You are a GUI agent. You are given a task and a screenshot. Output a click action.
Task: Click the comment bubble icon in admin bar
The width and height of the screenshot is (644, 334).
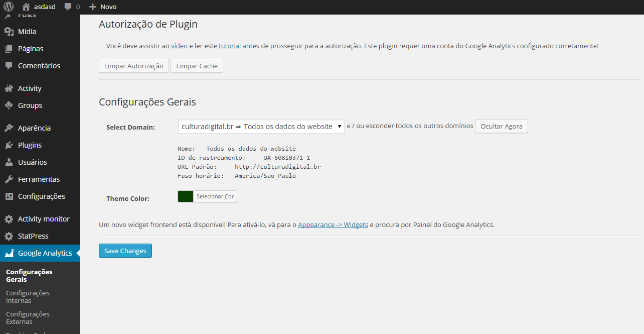68,7
